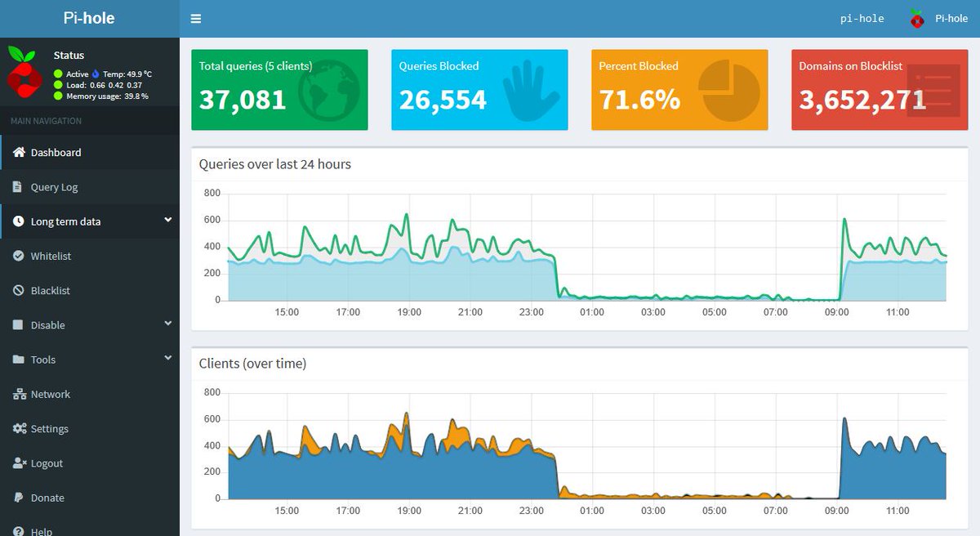Open the Settings page
The image size is (980, 536).
(90, 428)
